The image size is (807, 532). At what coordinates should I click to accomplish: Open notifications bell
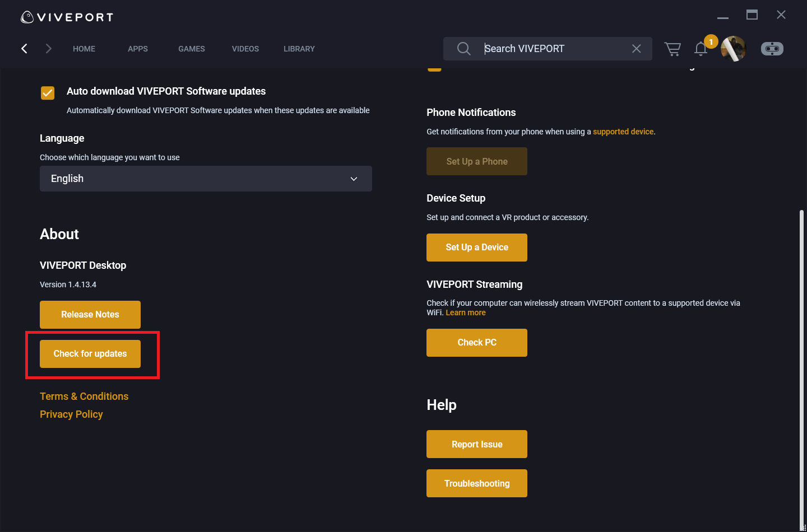(701, 49)
